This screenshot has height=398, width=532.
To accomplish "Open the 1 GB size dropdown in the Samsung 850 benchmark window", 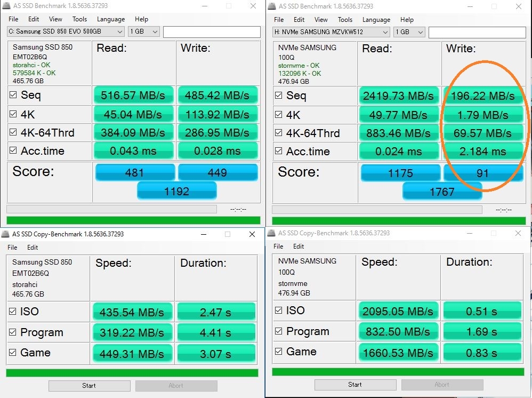I will (x=144, y=31).
